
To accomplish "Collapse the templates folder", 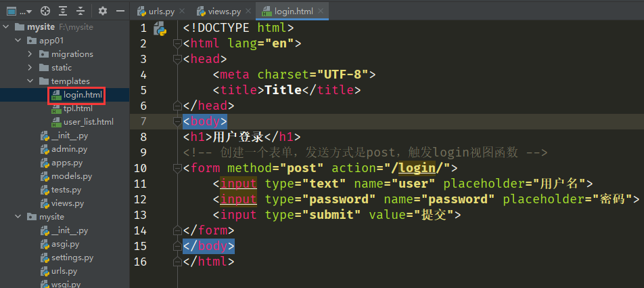I will [x=30, y=81].
